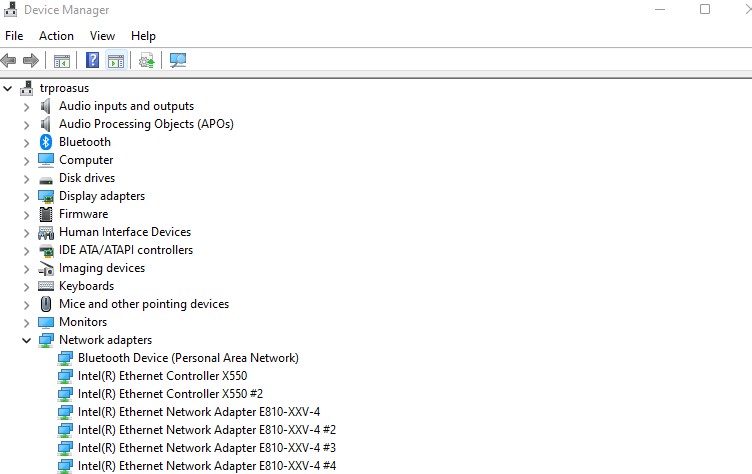The width and height of the screenshot is (752, 474).
Task: Expand the Audio inputs and outputs node
Action: tap(27, 106)
